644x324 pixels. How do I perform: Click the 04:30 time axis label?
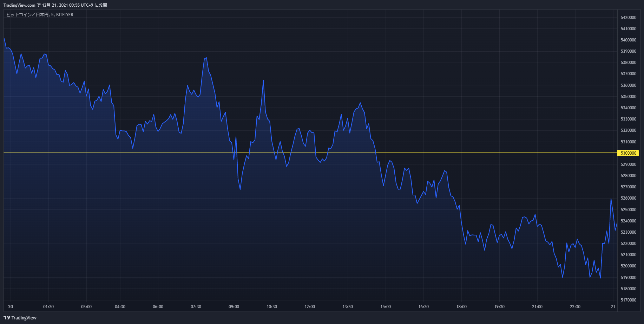(x=120, y=307)
